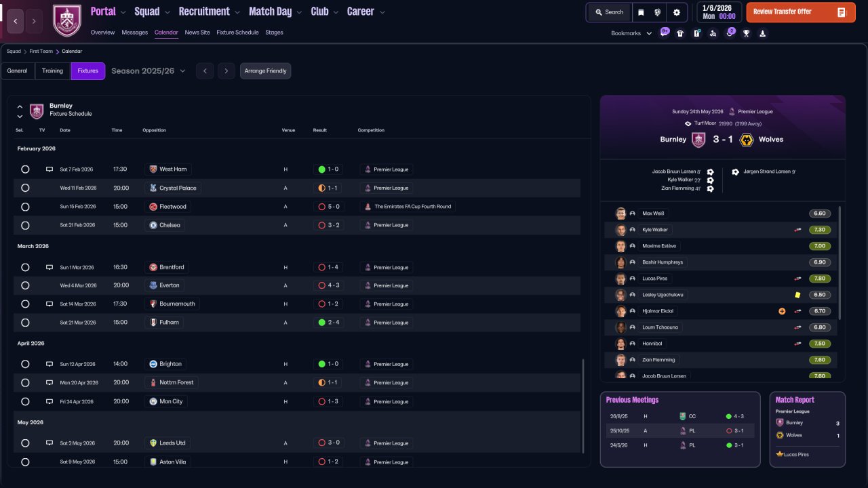Click the Max Weiß player portrait
Viewport: 868px width, 488px height.
coord(620,213)
